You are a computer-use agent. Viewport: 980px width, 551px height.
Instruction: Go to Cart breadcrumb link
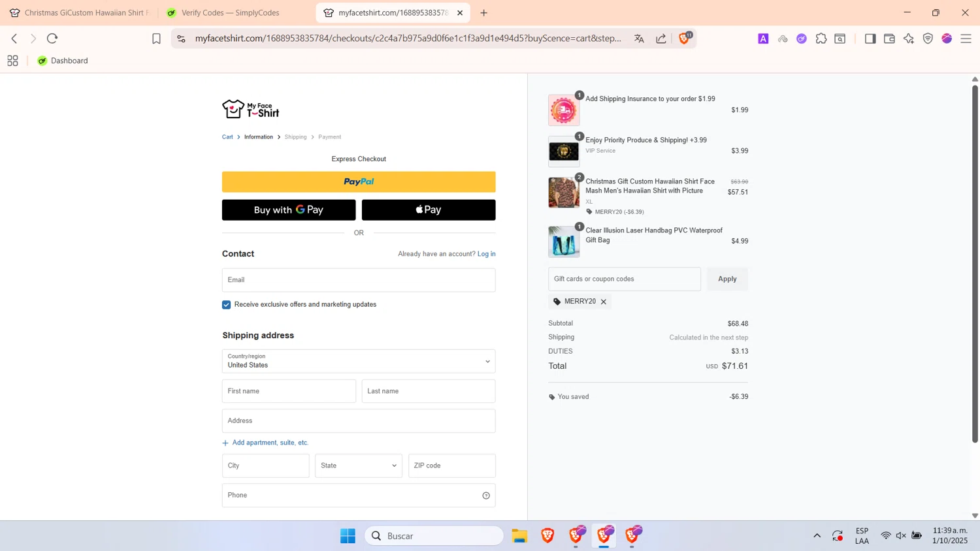pos(227,137)
